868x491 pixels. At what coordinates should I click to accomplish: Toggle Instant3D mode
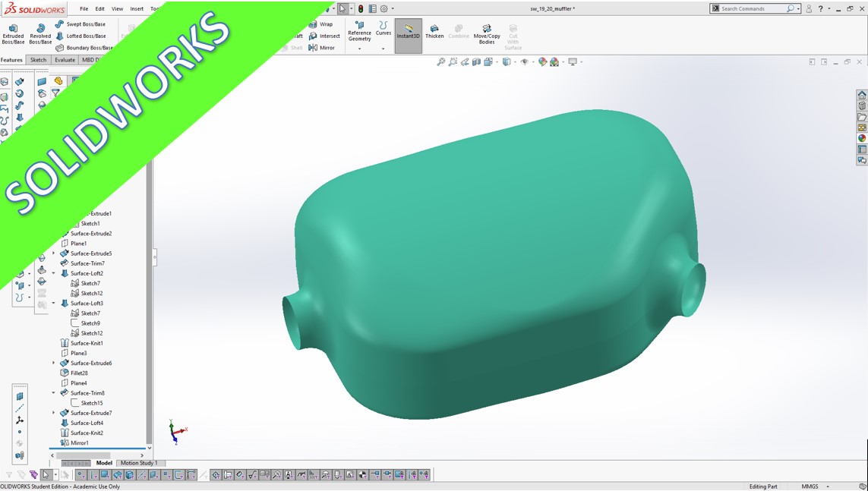(408, 36)
